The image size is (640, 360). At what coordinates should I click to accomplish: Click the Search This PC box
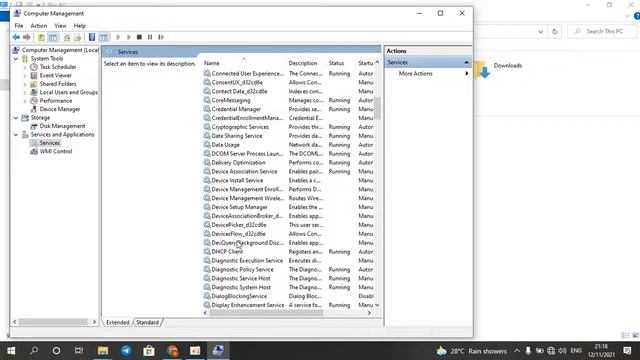602,31
